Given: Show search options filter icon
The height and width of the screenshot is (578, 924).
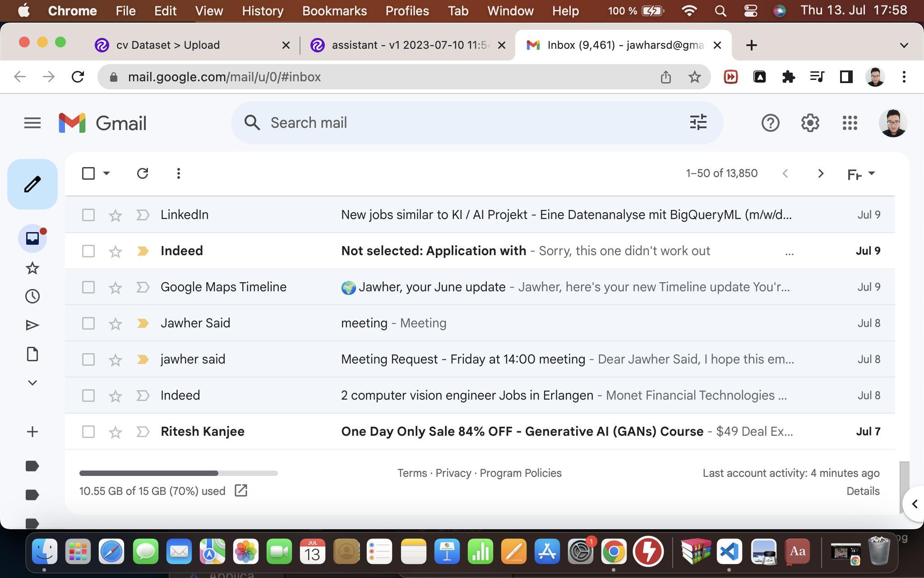Looking at the screenshot, I should [698, 122].
